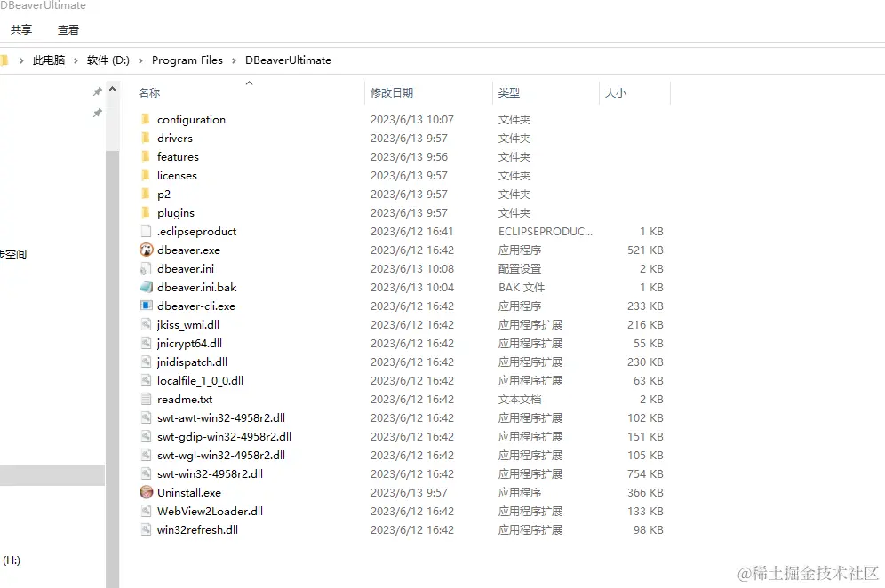
Task: Go to 软件 (D:) in the breadcrumb
Action: tap(108, 60)
